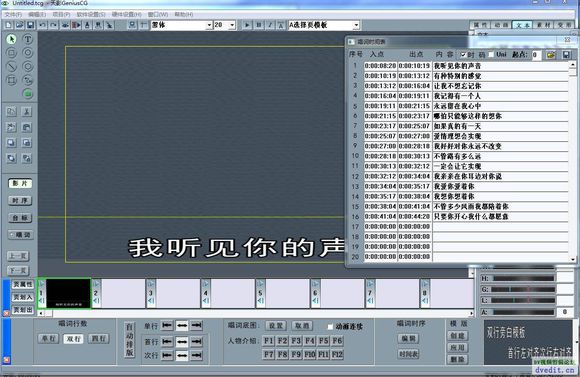Click the Save disk icon in main toolbar
Viewport: 580px width, 377px height.
[30, 25]
